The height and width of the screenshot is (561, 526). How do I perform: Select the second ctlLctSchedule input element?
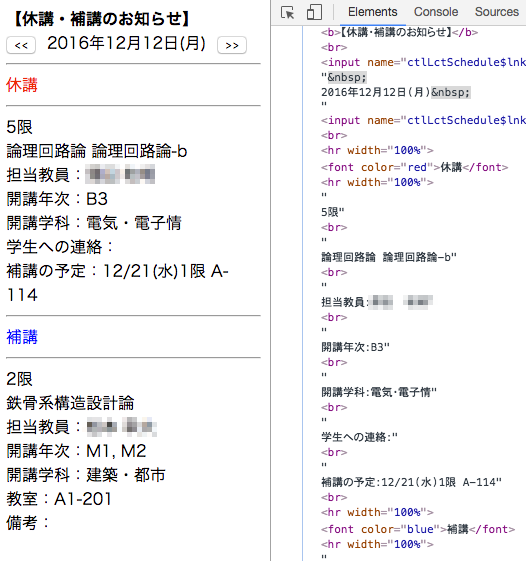click(x=423, y=120)
